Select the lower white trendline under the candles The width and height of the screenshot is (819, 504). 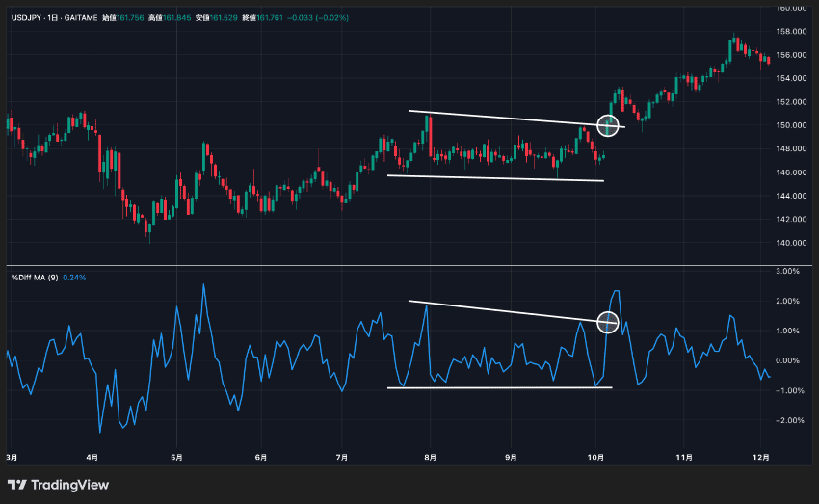click(495, 178)
